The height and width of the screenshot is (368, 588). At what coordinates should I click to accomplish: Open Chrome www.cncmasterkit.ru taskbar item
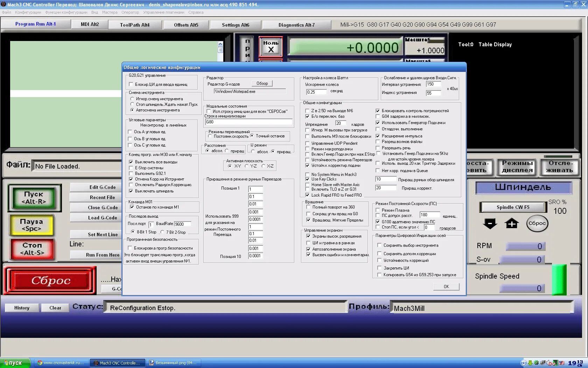61,363
